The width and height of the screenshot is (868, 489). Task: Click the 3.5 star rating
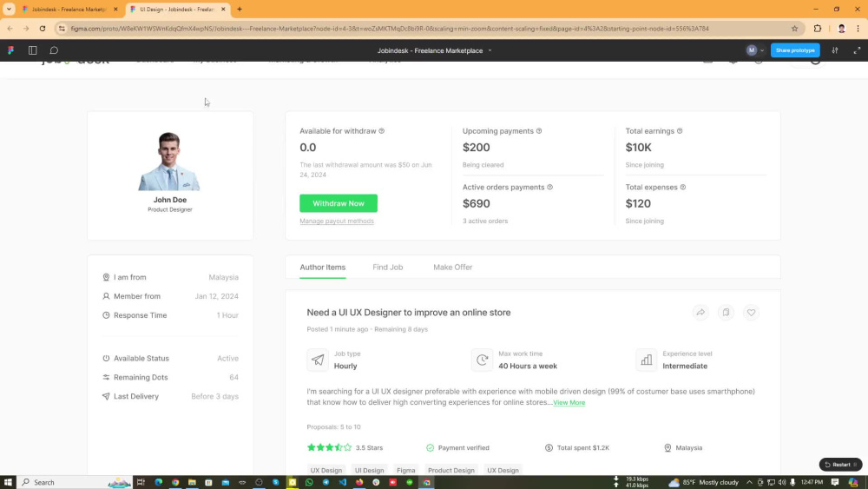pos(345,447)
